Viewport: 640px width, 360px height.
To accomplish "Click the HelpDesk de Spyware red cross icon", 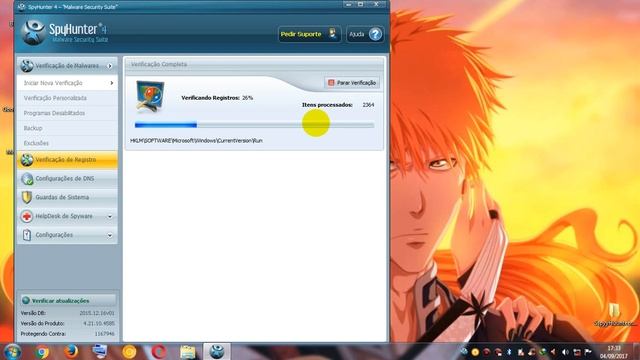I will (27, 216).
